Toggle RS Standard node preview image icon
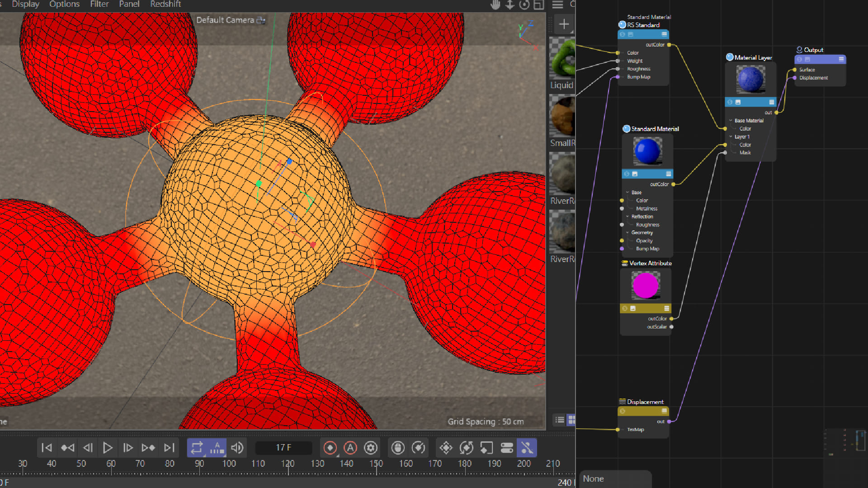This screenshot has height=488, width=868. tap(631, 34)
